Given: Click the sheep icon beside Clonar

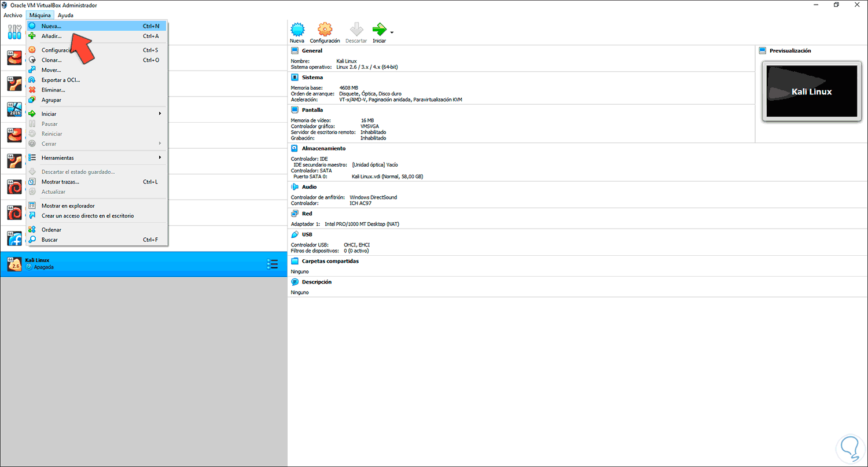Looking at the screenshot, I should pos(32,60).
